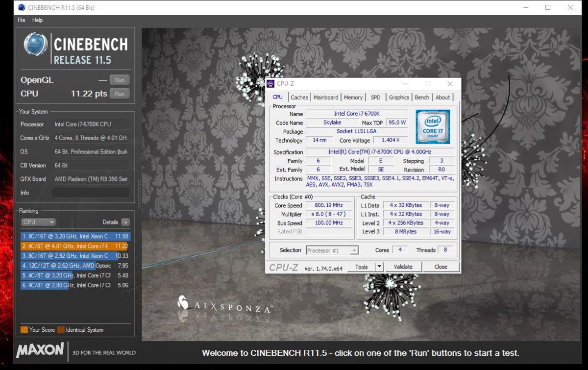Switch to Memory tab in CPU-Z
The height and width of the screenshot is (370, 588).
tap(353, 98)
